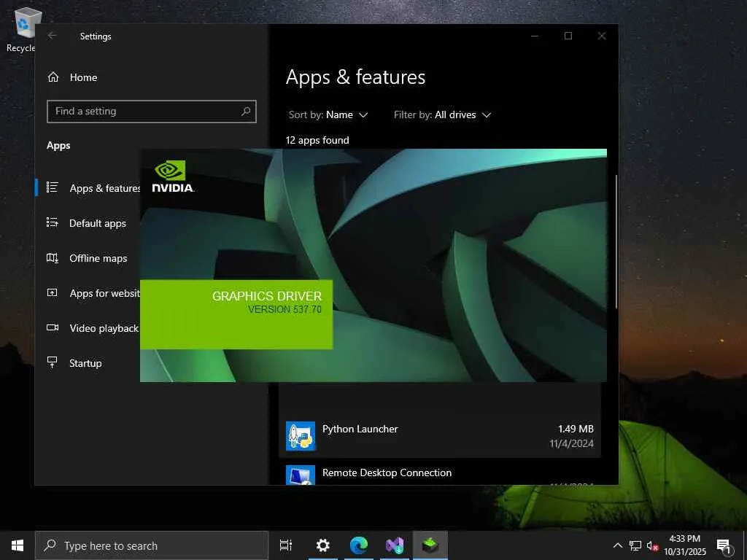
Task: Click the network tray icon
Action: 635,545
